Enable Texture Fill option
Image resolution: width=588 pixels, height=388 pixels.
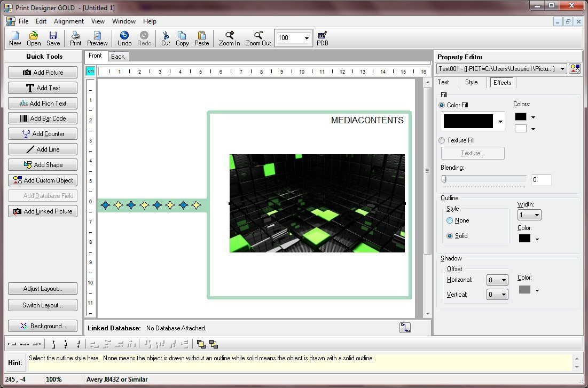click(442, 140)
